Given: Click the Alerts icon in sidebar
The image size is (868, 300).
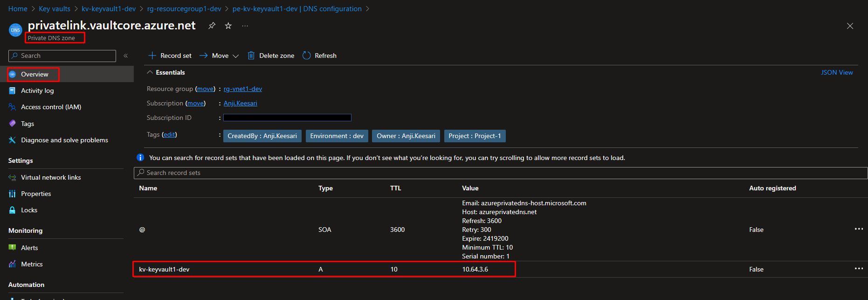Looking at the screenshot, I should [x=13, y=248].
